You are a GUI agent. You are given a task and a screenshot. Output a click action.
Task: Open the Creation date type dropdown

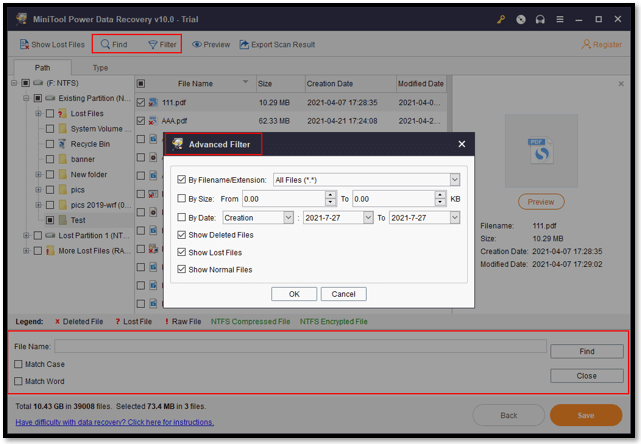tap(288, 218)
